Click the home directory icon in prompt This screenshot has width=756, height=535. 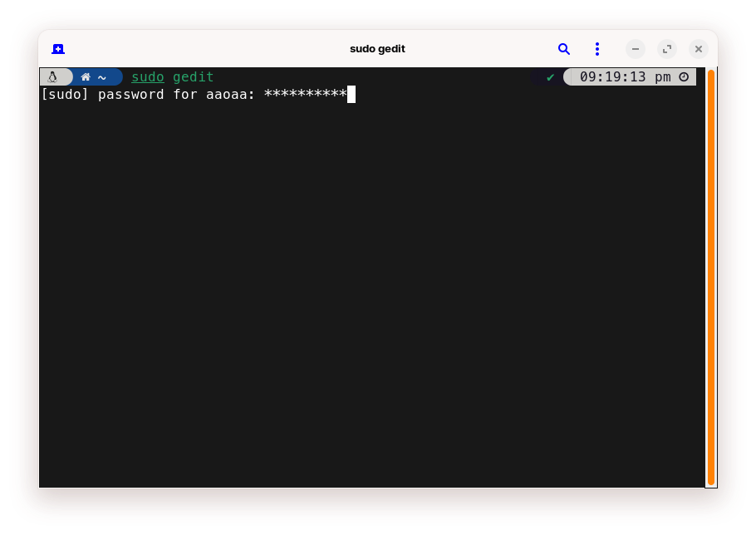pyautogui.click(x=85, y=77)
